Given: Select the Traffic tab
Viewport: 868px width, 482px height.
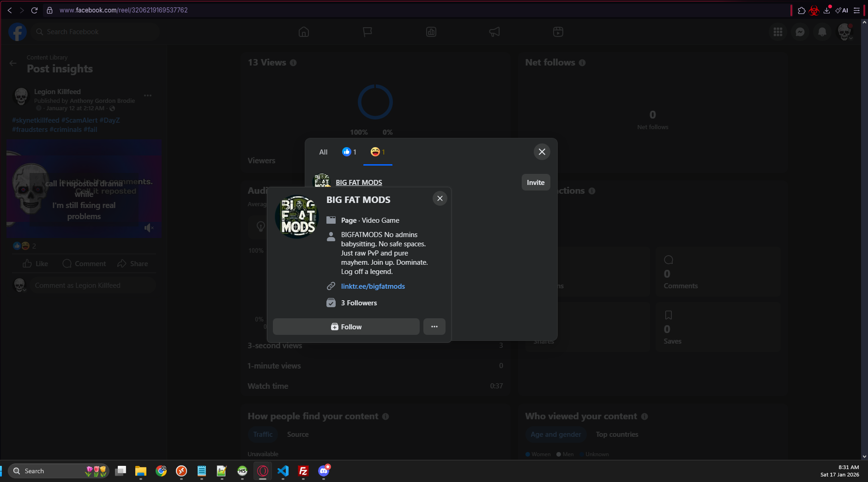Looking at the screenshot, I should click(x=263, y=434).
